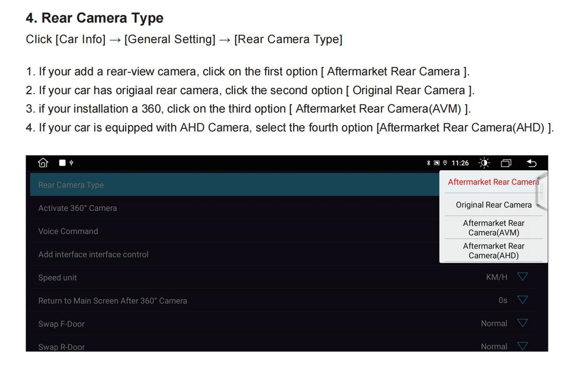Screen dimensions: 588x368
Task: Open the recent apps overview icon
Action: coord(506,163)
